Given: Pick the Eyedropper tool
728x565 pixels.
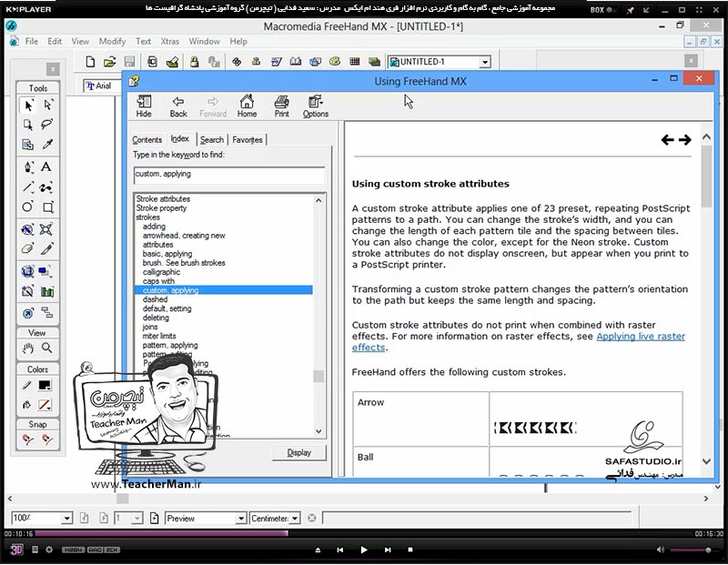Looking at the screenshot, I should coord(47,144).
